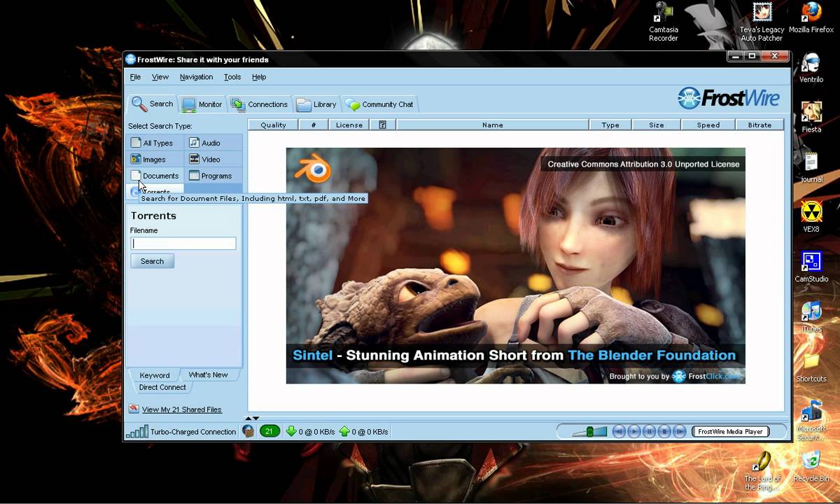Select the Programs search type

click(213, 176)
